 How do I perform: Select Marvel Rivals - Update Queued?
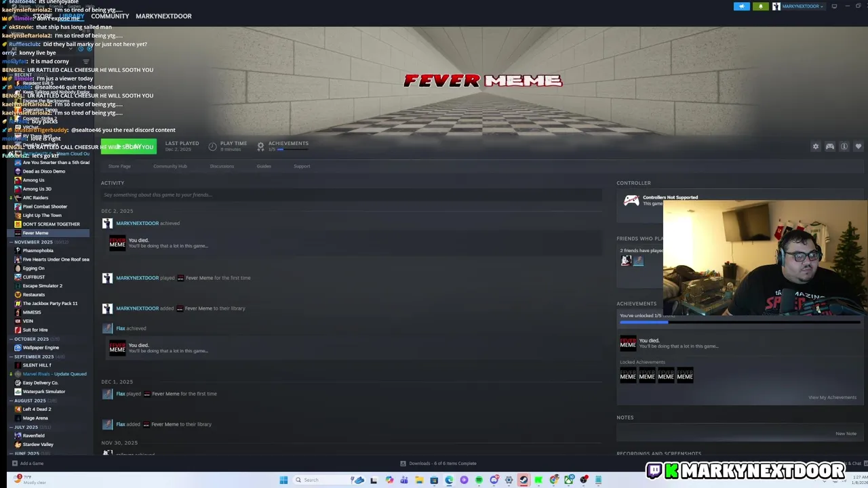[54, 374]
